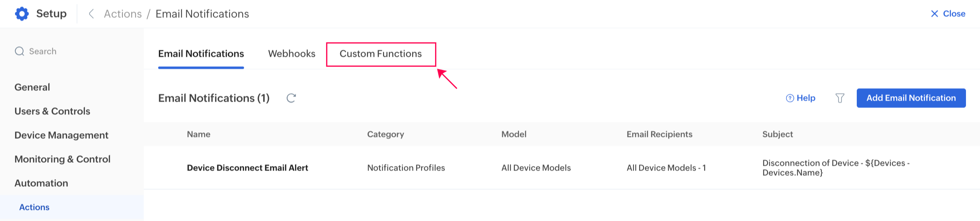Click the X close icon

[934, 14]
